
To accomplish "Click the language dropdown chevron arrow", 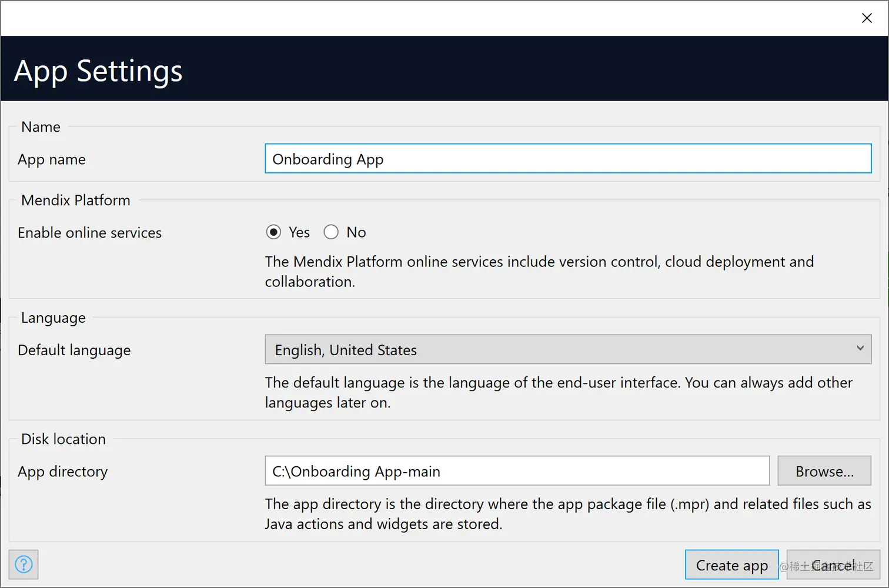I will tap(860, 348).
